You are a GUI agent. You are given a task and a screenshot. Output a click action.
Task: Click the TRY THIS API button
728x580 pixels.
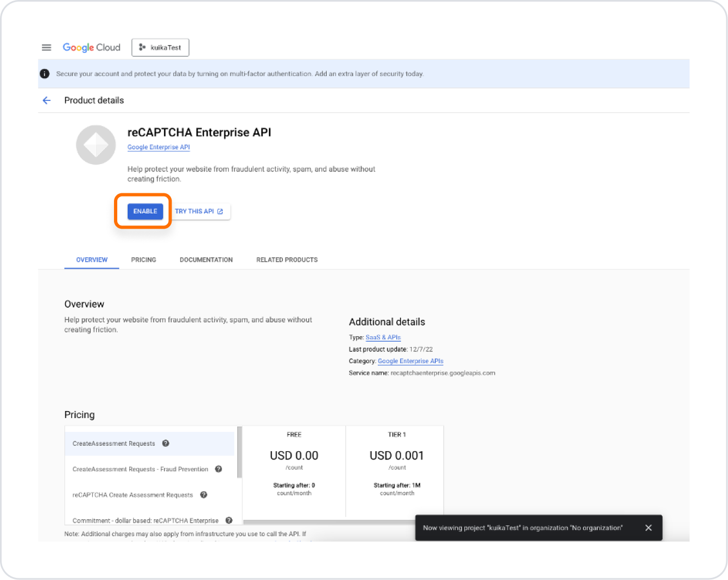(x=199, y=211)
